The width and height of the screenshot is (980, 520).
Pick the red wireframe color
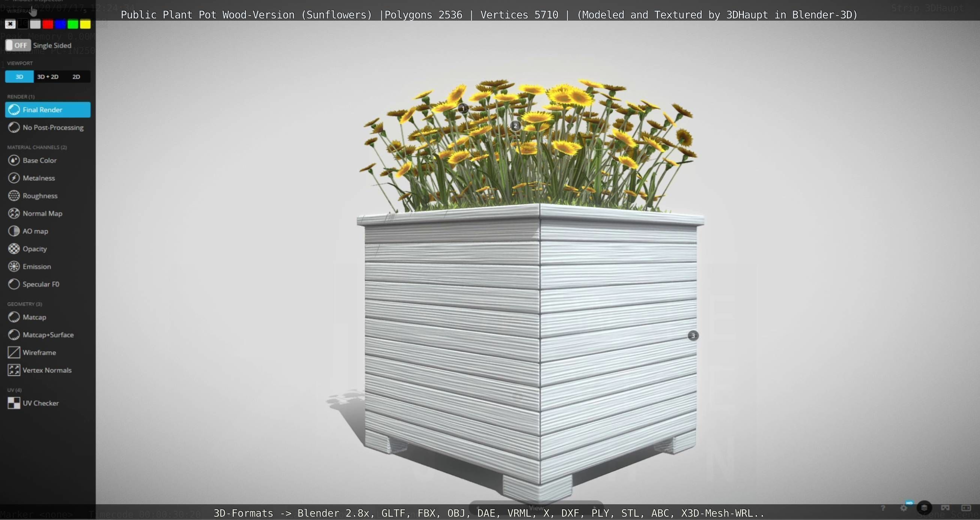point(48,24)
